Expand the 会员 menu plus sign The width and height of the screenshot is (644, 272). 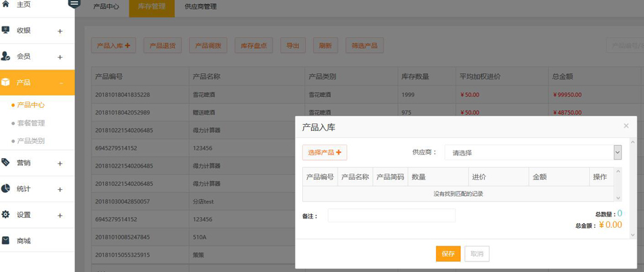point(60,57)
